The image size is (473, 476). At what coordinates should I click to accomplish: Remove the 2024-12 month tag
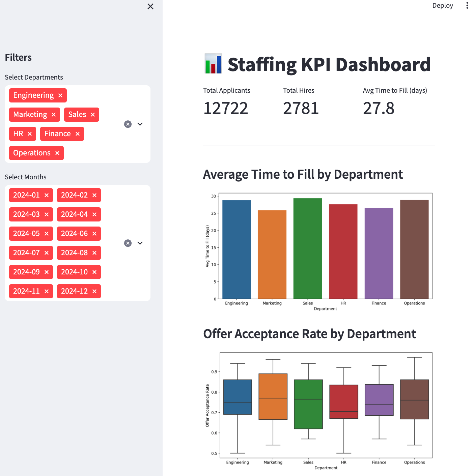pyautogui.click(x=94, y=291)
